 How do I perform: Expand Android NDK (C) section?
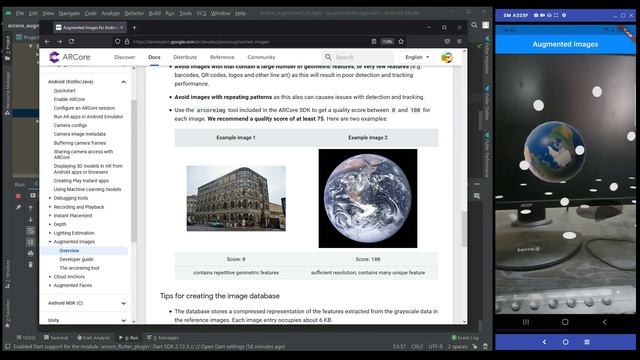(123, 303)
